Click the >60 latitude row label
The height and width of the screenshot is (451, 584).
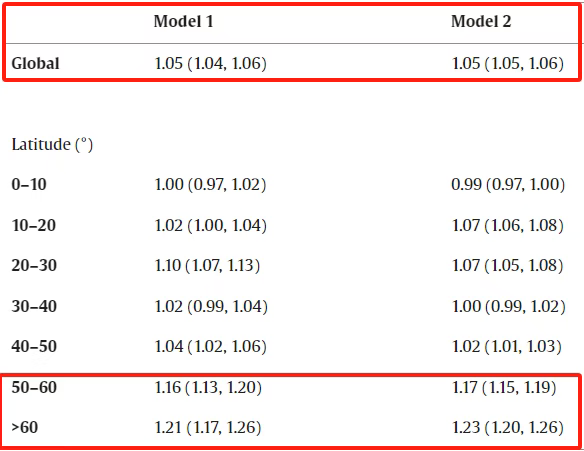click(25, 427)
